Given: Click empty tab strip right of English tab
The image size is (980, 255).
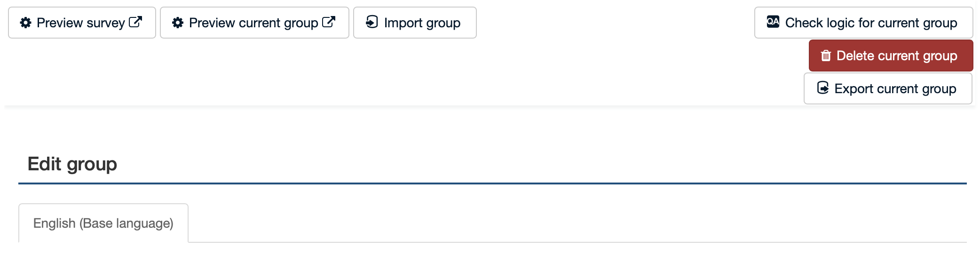Looking at the screenshot, I should pos(564,226).
